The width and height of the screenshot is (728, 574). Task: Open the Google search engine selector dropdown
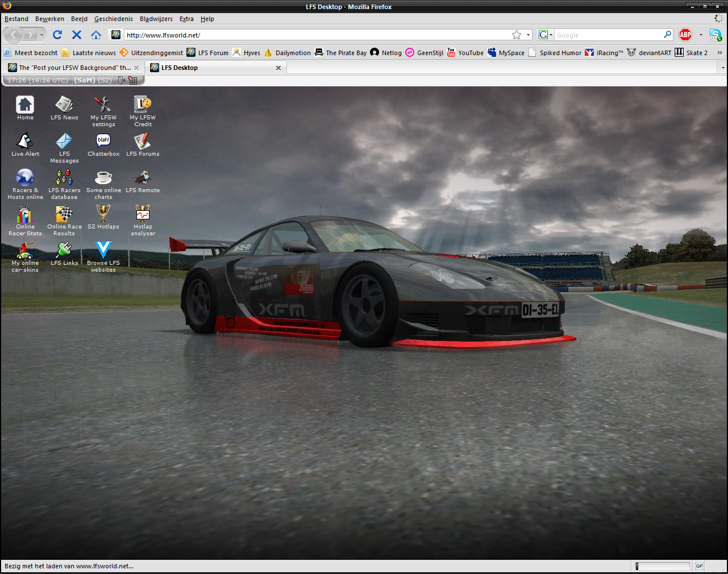click(545, 35)
